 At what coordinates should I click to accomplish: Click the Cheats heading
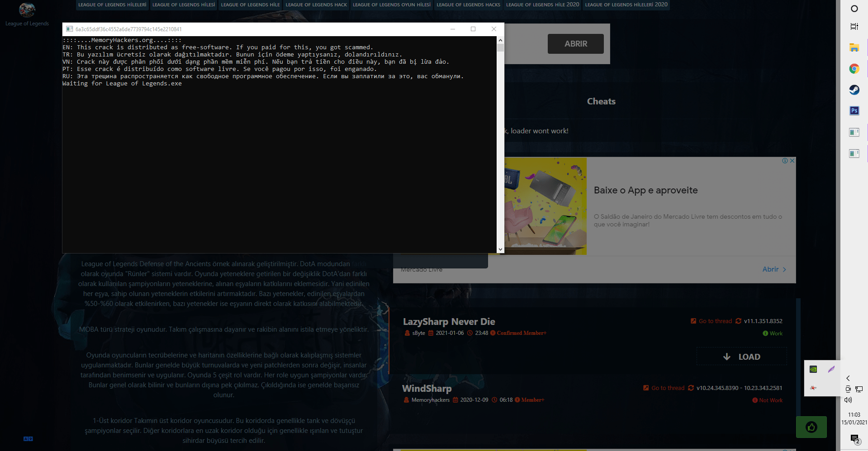(x=601, y=102)
